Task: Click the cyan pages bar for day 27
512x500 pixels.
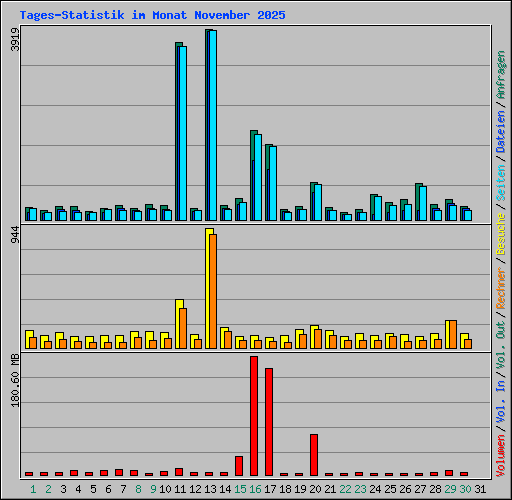Action: (423, 203)
